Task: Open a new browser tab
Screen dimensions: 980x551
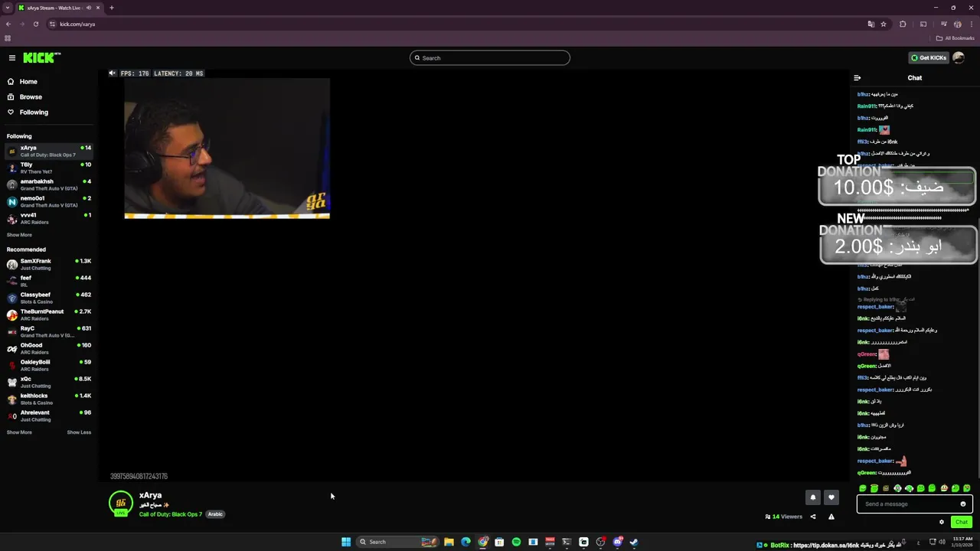Action: click(x=112, y=8)
